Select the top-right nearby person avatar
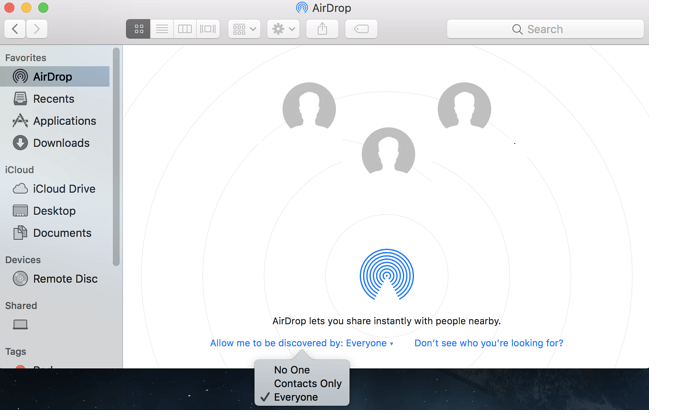Viewport: 682px width, 416px height. (x=464, y=106)
